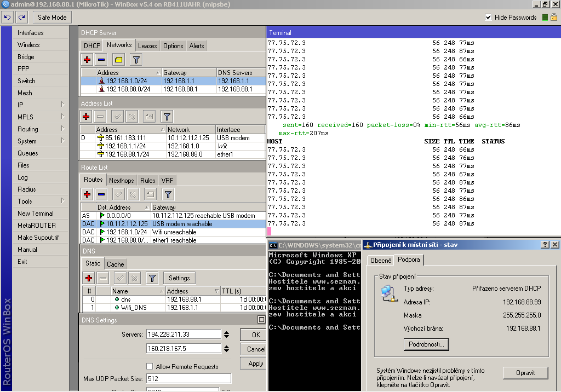Open comment icon in DHCP Server toolbar

coord(118,60)
